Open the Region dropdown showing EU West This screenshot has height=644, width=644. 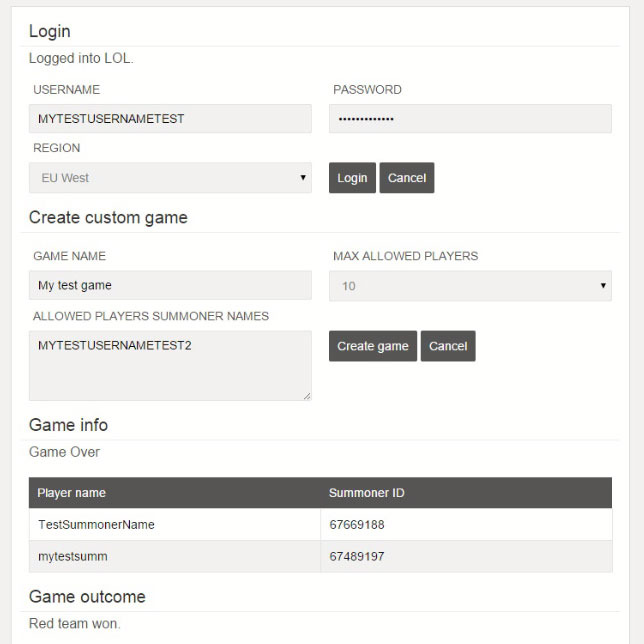[x=170, y=178]
